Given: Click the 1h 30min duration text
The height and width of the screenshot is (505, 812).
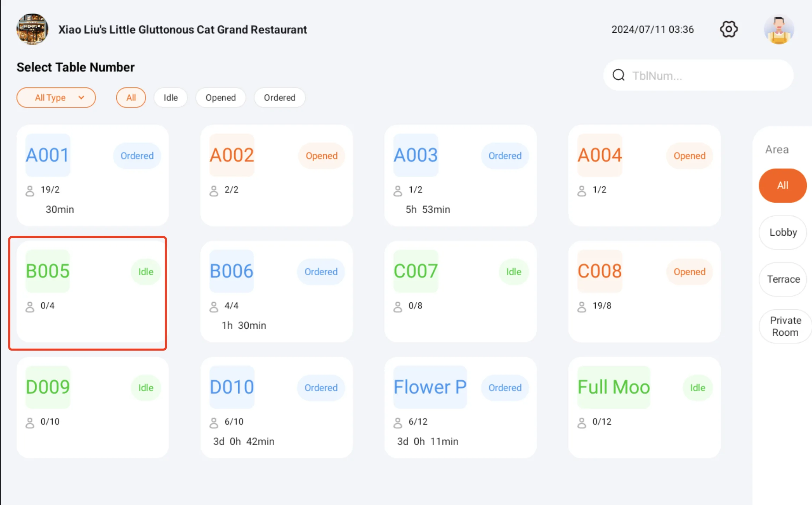Looking at the screenshot, I should [x=244, y=326].
